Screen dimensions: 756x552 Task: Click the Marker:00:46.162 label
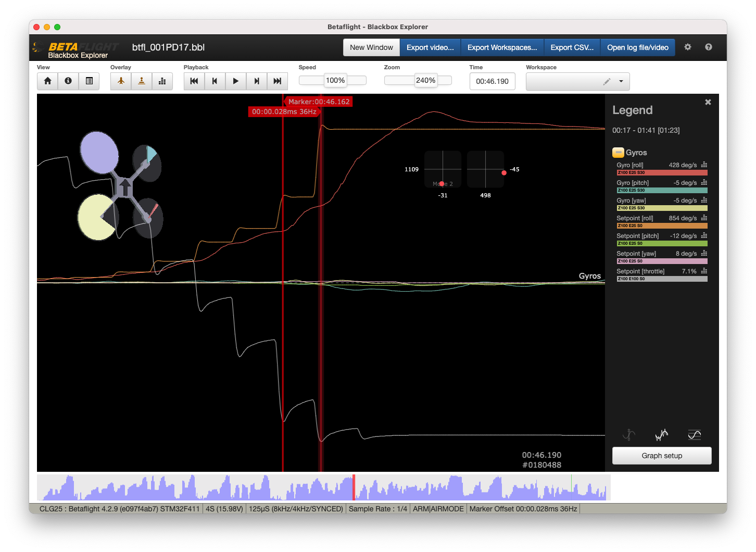point(319,102)
